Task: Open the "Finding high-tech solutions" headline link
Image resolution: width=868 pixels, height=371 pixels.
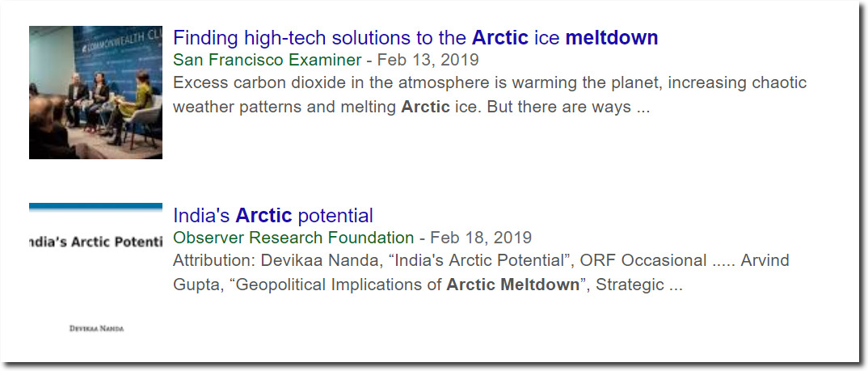Action: (x=415, y=38)
